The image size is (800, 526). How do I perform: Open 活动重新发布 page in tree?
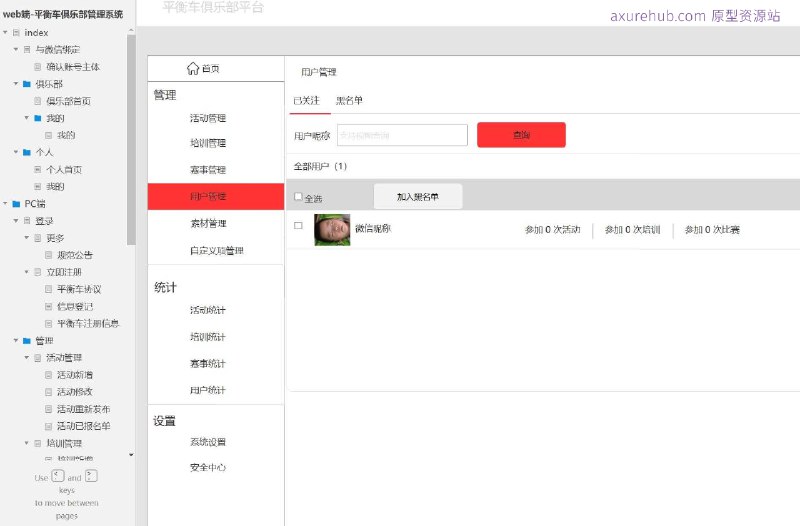[x=83, y=409]
